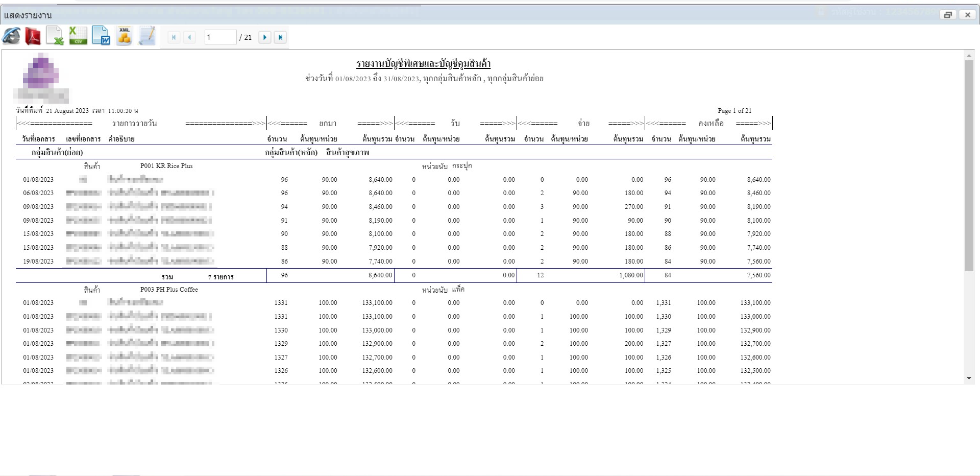The height and width of the screenshot is (476, 980).
Task: Jump to last page of report
Action: coord(280,37)
